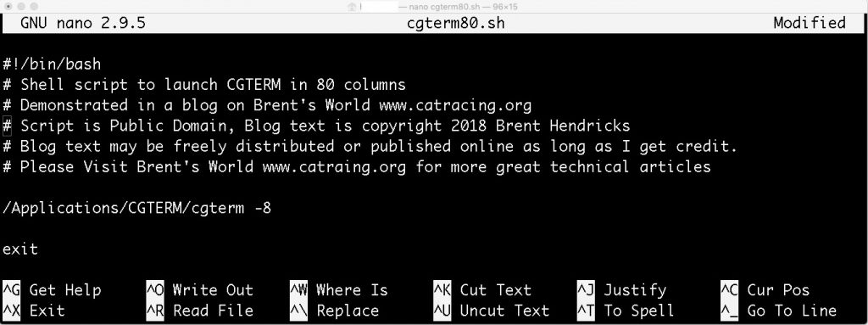Select the ^K Cut Text shortcut
Viewport: 868px width, 325px height.
click(482, 290)
